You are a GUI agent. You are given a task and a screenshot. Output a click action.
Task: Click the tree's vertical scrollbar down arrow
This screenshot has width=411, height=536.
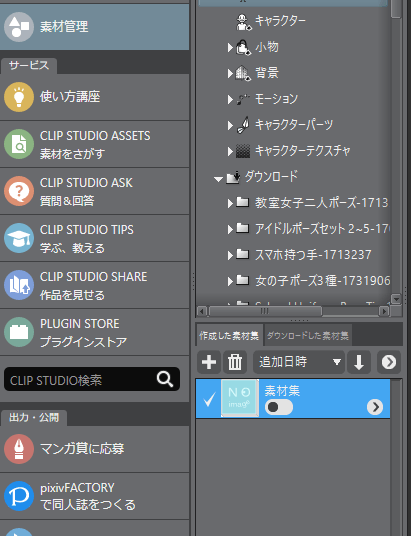coord(396,299)
